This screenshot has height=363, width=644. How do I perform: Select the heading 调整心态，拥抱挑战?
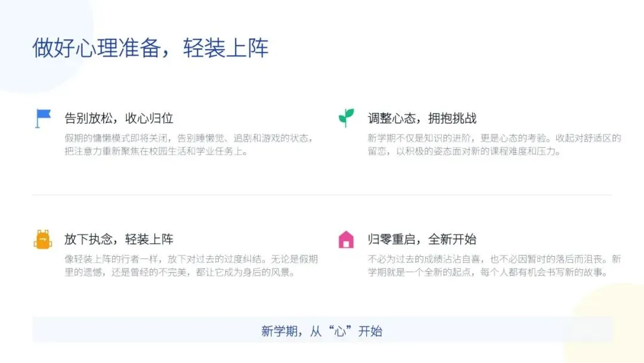422,118
